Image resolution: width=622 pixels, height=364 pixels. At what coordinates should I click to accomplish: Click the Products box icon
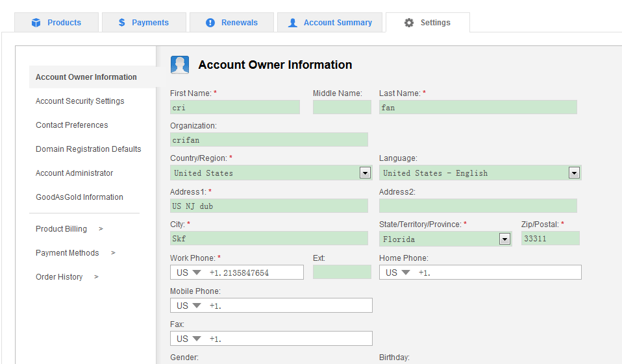click(36, 23)
